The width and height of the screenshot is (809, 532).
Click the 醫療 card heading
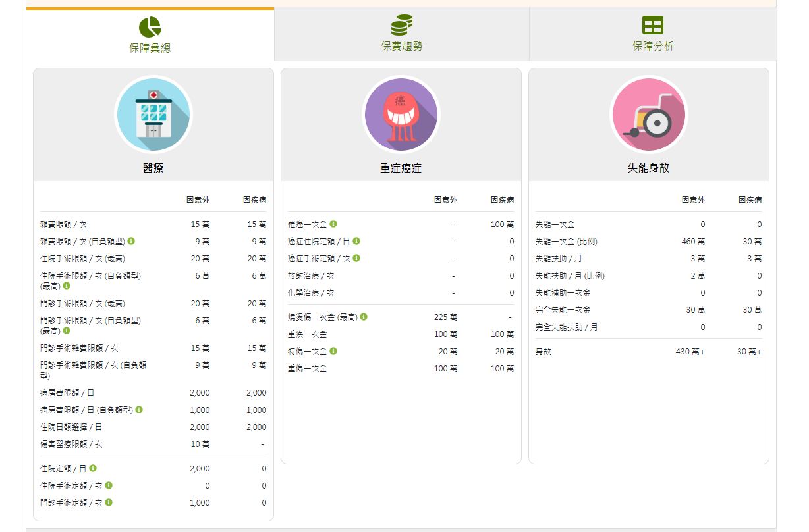click(153, 168)
